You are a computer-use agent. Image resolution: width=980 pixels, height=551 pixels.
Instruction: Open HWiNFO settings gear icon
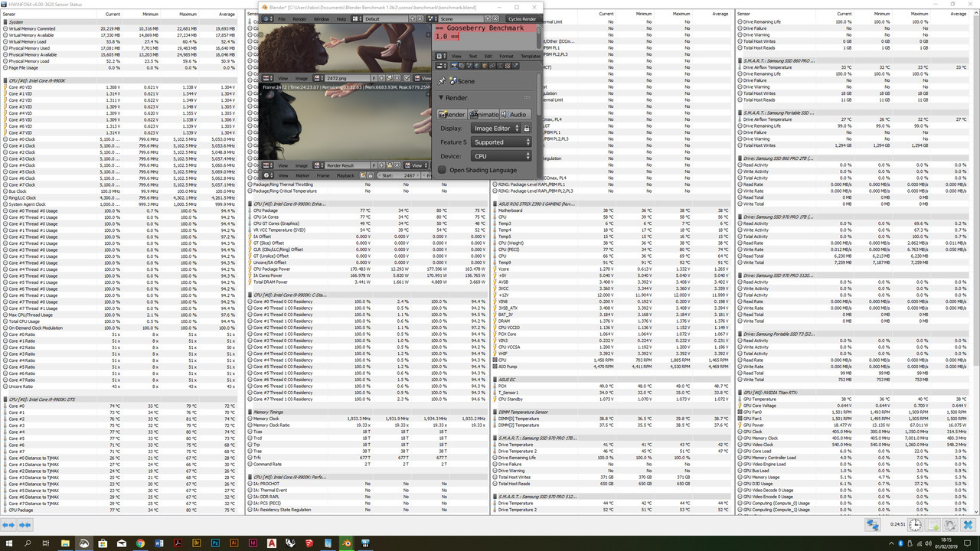point(950,525)
